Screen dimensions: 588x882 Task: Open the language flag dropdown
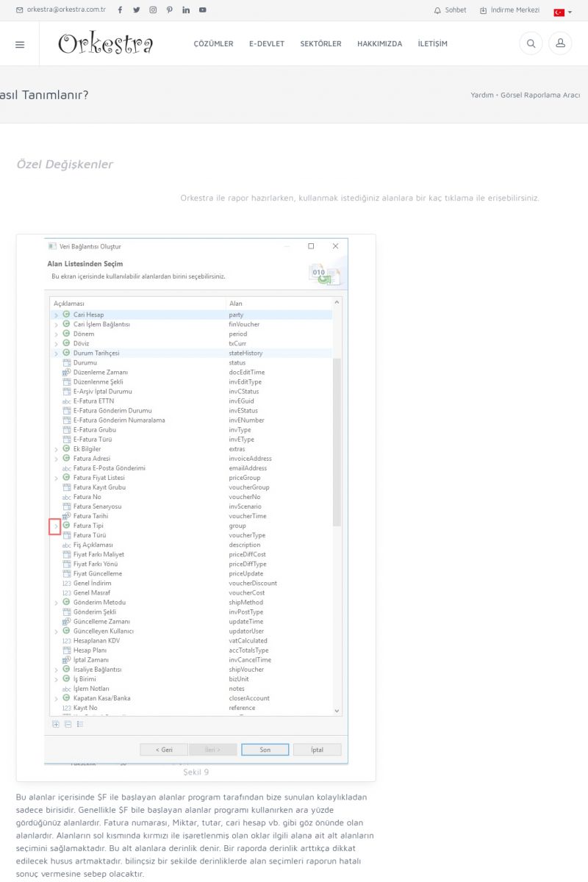(x=562, y=12)
